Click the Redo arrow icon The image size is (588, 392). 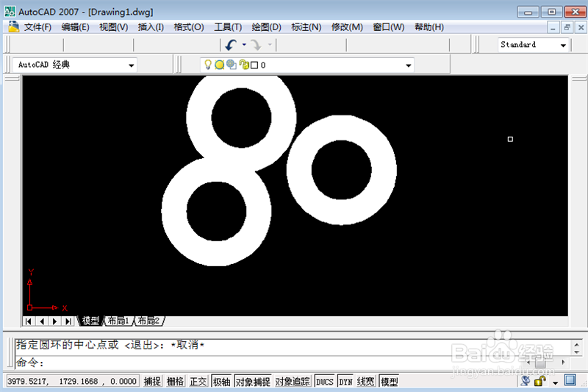coord(256,45)
